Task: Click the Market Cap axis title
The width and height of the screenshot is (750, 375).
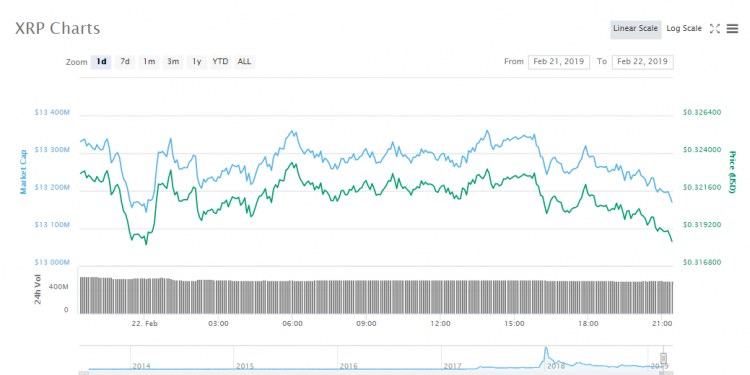Action: (x=23, y=172)
